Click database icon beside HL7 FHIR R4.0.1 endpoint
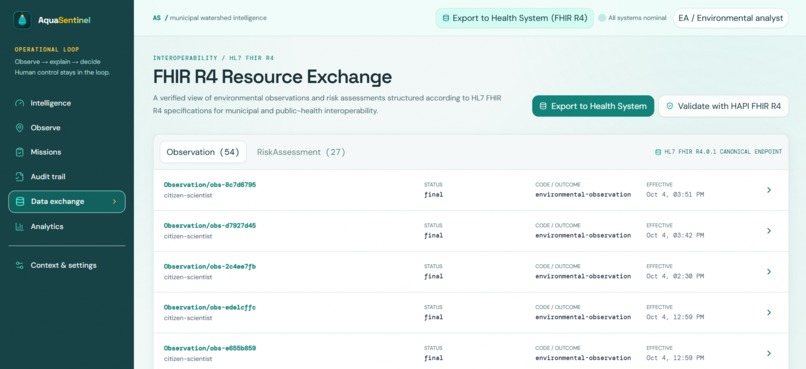 click(658, 152)
